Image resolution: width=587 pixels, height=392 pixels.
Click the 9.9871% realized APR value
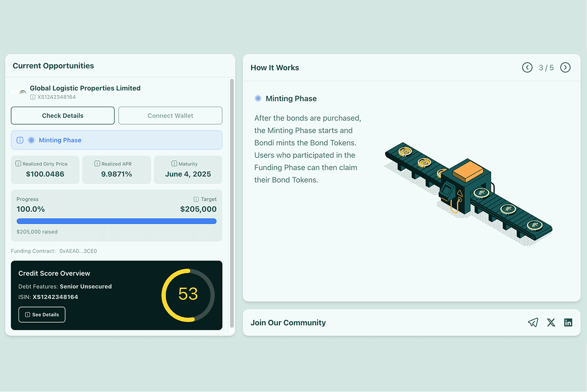point(116,174)
